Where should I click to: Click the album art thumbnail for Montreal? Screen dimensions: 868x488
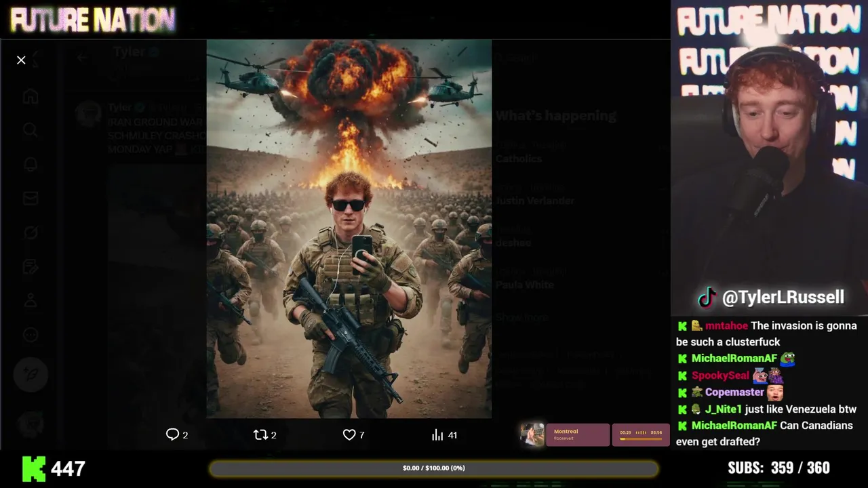pyautogui.click(x=532, y=434)
